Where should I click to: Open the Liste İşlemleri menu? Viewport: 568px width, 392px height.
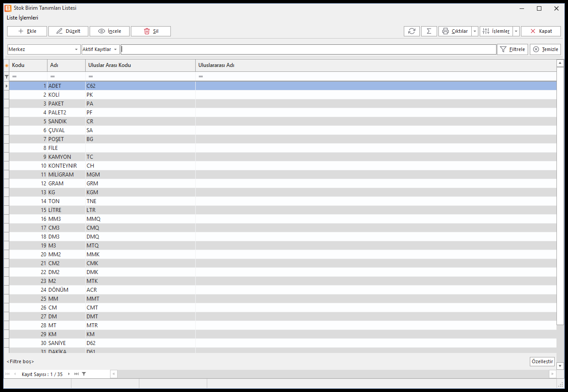point(22,18)
